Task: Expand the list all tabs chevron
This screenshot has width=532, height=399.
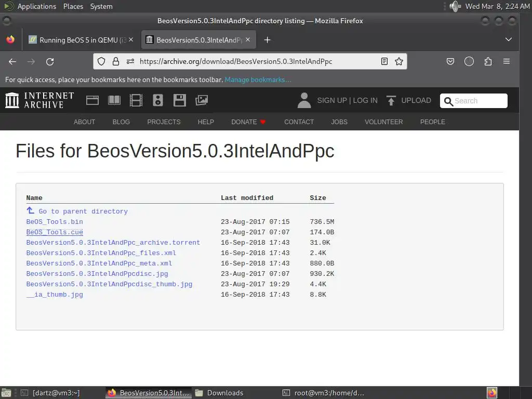Action: 508,39
